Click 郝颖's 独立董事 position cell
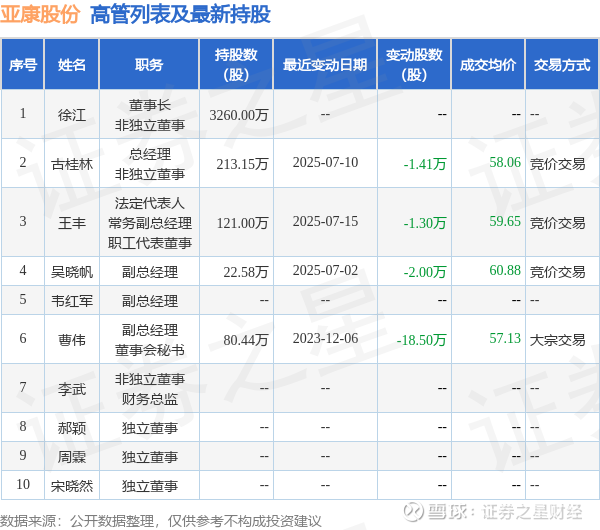Viewport: 600px width, 530px height. pos(150,428)
